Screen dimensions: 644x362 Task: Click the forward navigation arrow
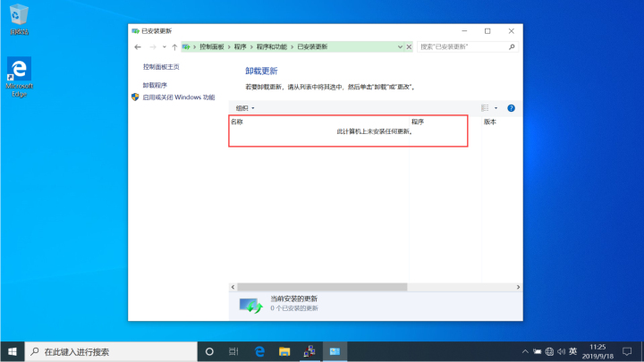[153, 47]
